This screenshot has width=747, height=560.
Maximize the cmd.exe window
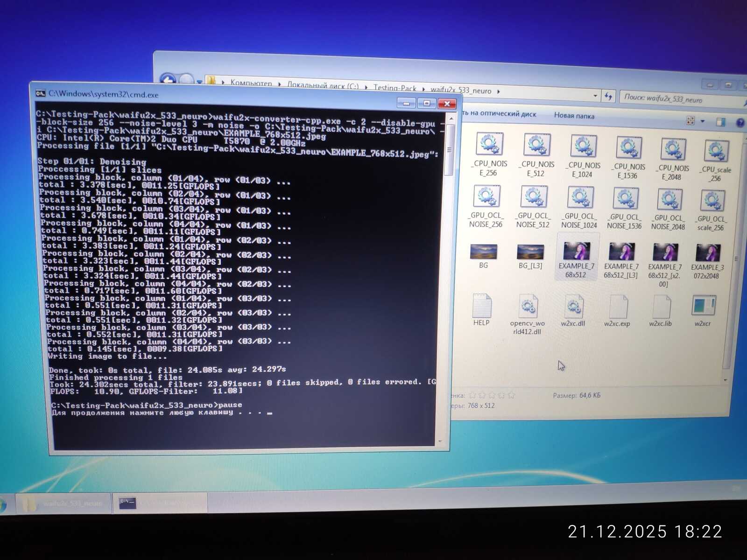(426, 103)
